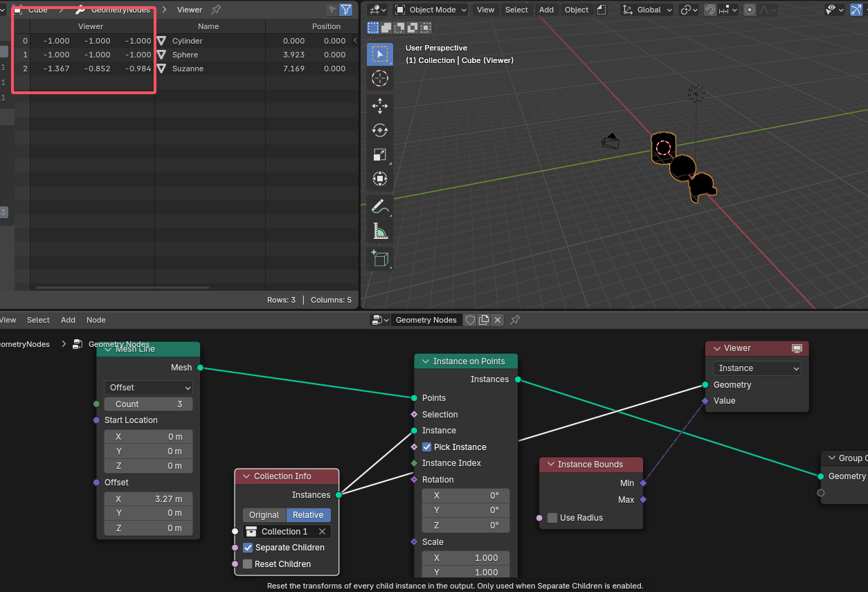The height and width of the screenshot is (592, 868).
Task: Clear Collection 1 from the collection field
Action: pyautogui.click(x=322, y=532)
